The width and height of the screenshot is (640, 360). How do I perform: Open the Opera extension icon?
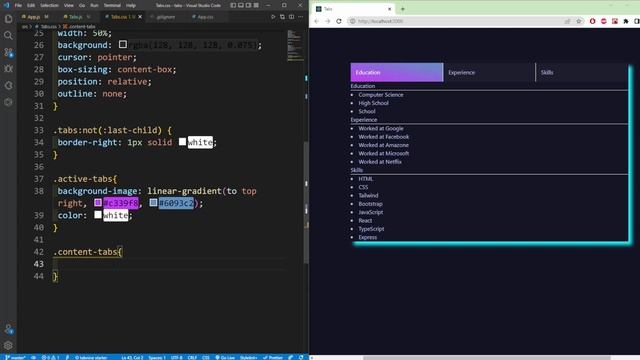(592, 21)
